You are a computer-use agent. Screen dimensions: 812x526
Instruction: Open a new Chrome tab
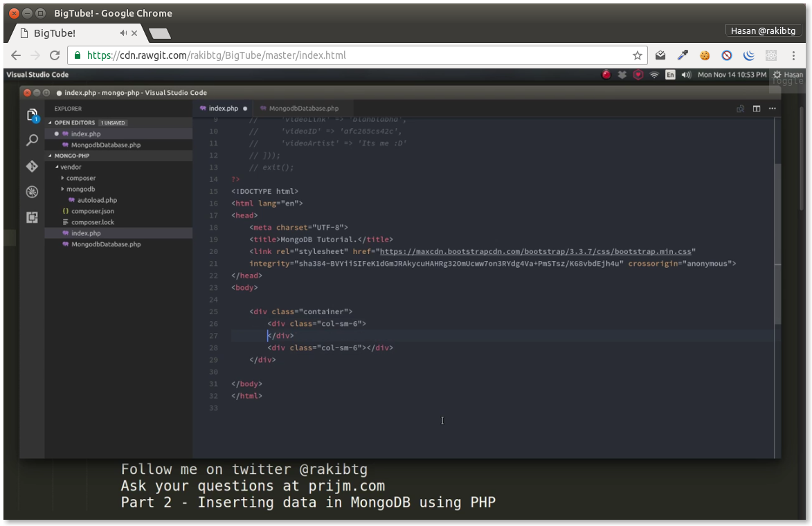[x=159, y=34]
